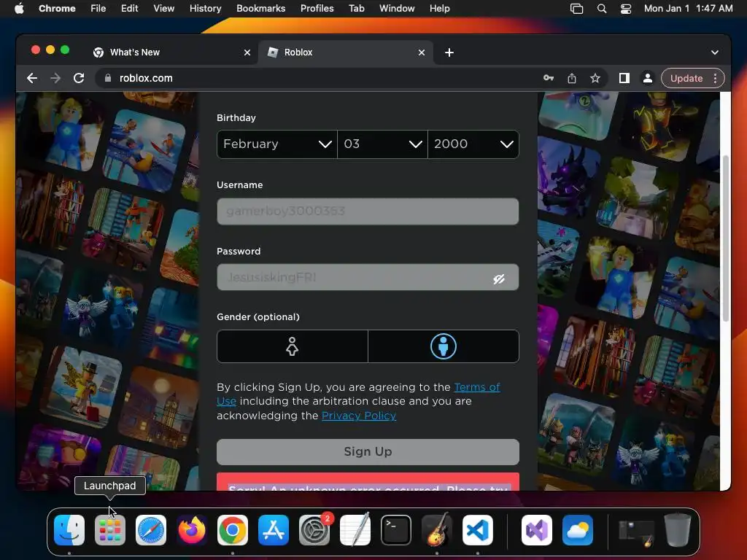747x560 pixels.
Task: Click the page vertical scrollbar
Action: pyautogui.click(x=726, y=238)
